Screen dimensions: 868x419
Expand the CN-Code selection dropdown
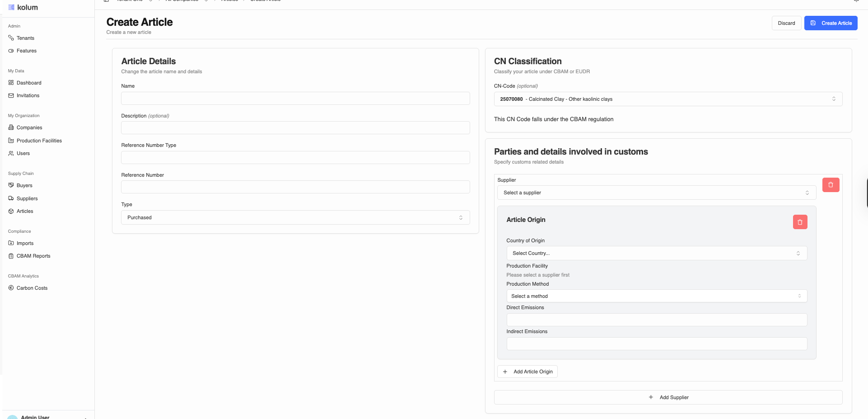pyautogui.click(x=667, y=99)
